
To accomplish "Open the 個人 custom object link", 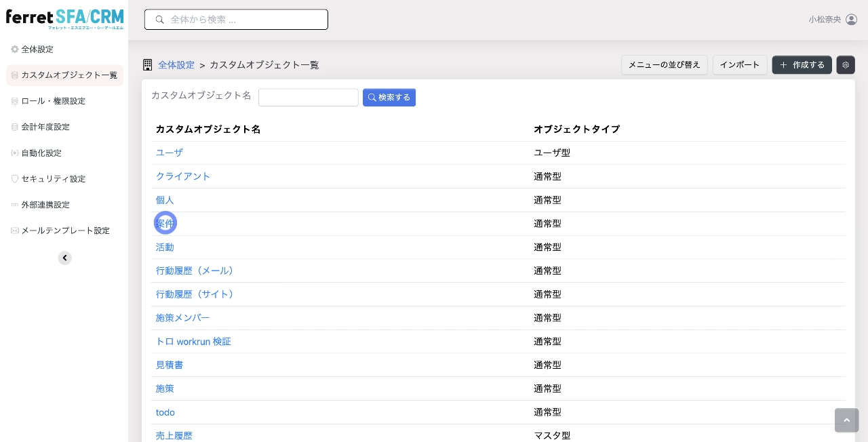I will tap(165, 200).
